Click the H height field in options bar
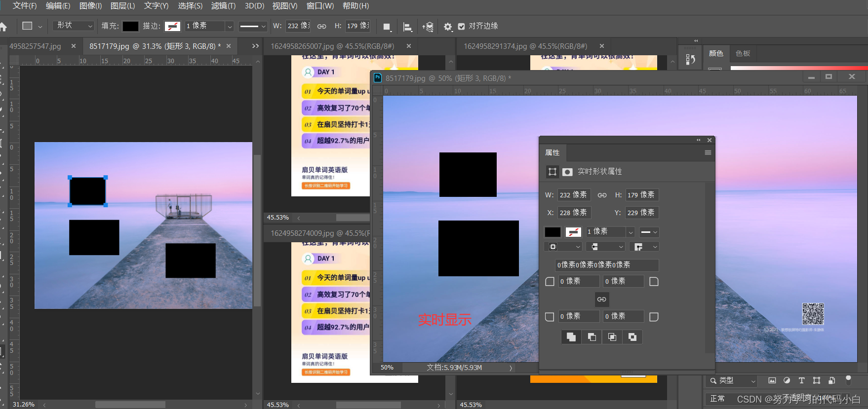 point(357,26)
